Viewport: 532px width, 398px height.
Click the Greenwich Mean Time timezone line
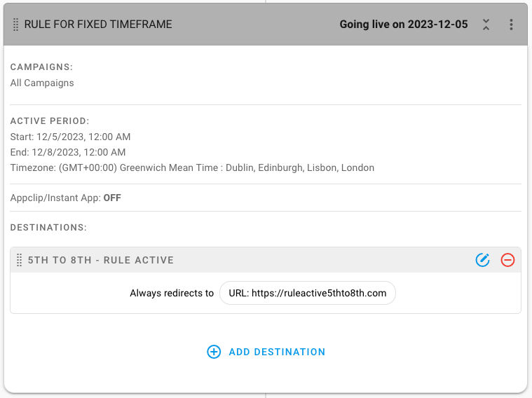click(192, 167)
